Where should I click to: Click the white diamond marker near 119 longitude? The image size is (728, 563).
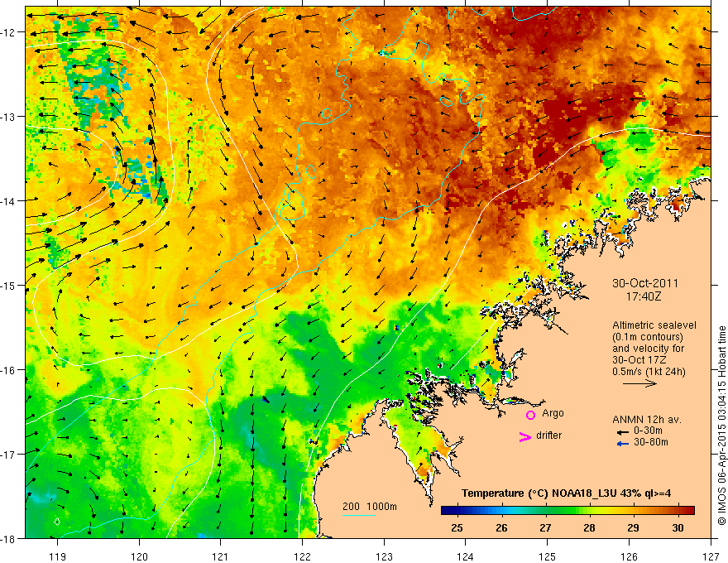pyautogui.click(x=57, y=522)
